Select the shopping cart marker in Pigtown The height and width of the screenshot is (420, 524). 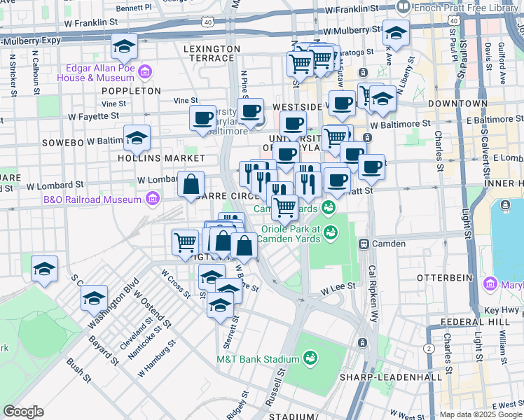click(186, 246)
